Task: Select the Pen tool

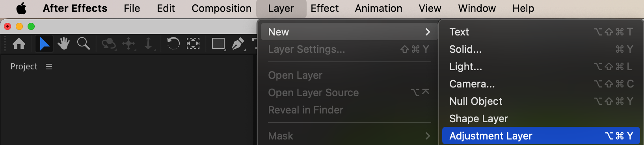Action: [x=238, y=44]
